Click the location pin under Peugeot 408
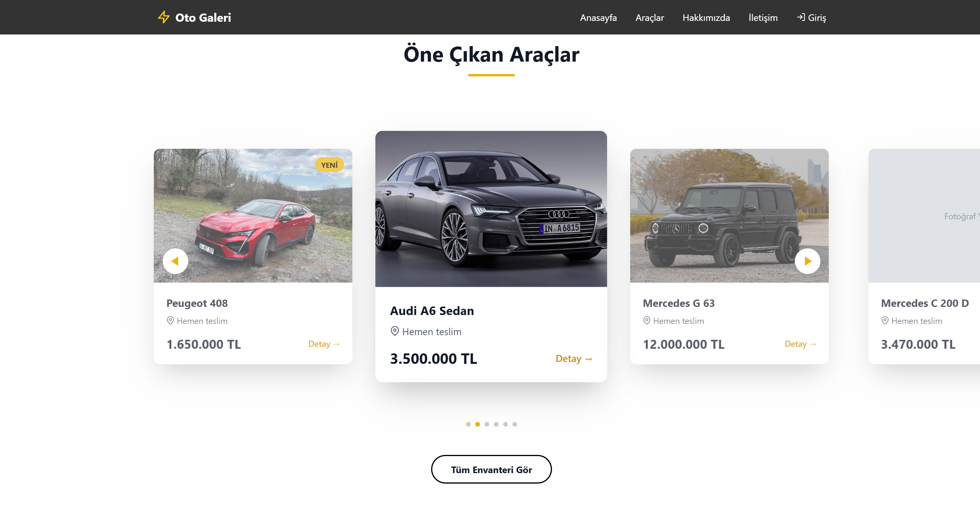Screen dimensions: 980x520 [x=170, y=320]
